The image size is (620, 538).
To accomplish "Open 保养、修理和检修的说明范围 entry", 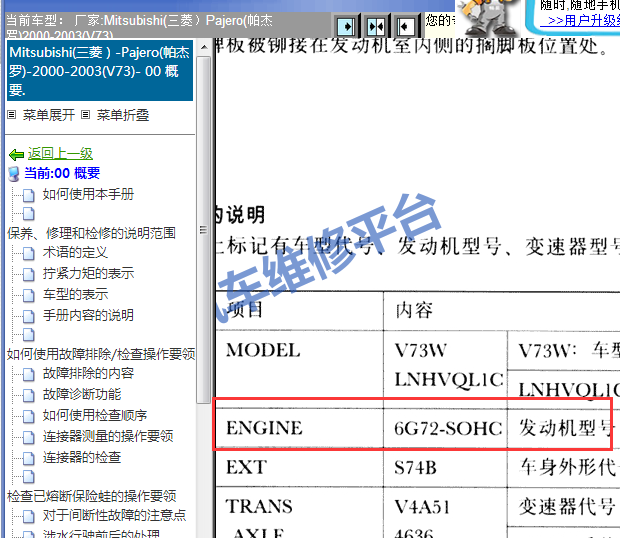I will [91, 233].
